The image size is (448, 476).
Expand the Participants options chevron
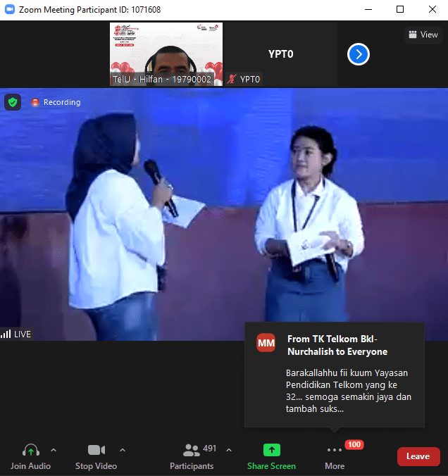coord(228,450)
